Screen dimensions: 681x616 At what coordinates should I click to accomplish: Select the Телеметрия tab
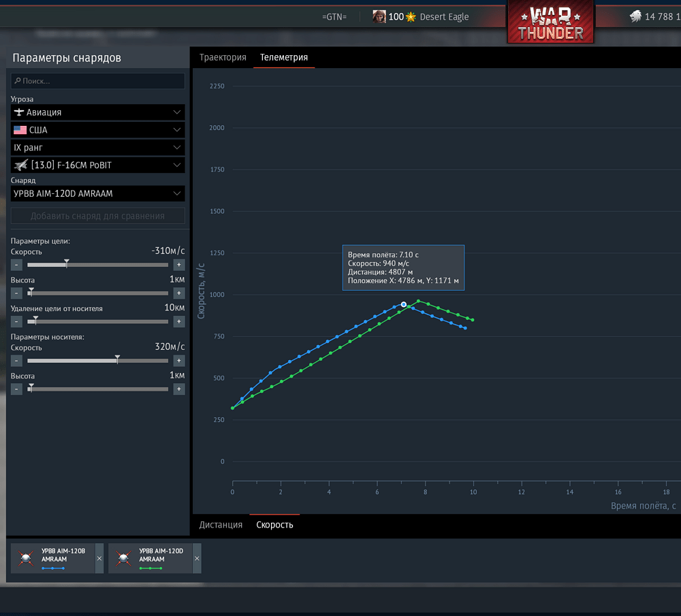pos(283,57)
